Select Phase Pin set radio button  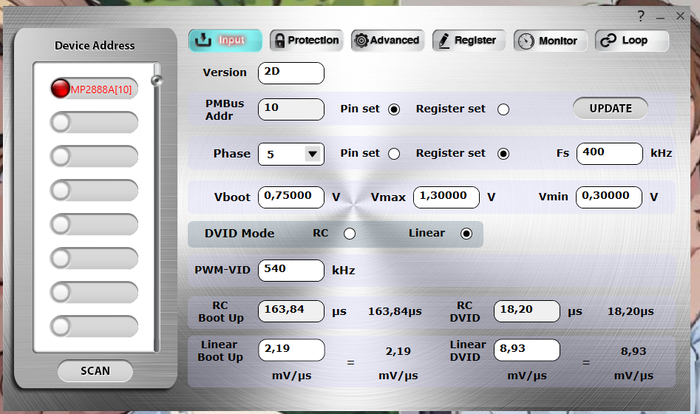point(394,154)
